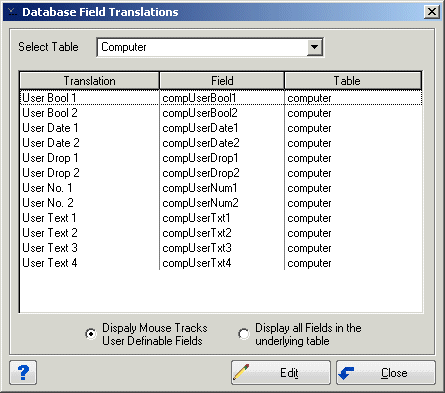Open the Select Table dropdown arrow

click(x=315, y=47)
